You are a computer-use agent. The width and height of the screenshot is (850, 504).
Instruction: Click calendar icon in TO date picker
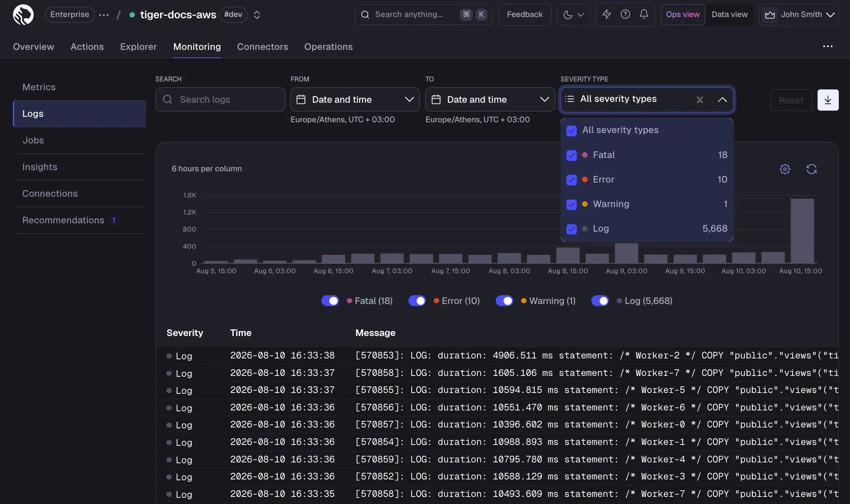436,99
